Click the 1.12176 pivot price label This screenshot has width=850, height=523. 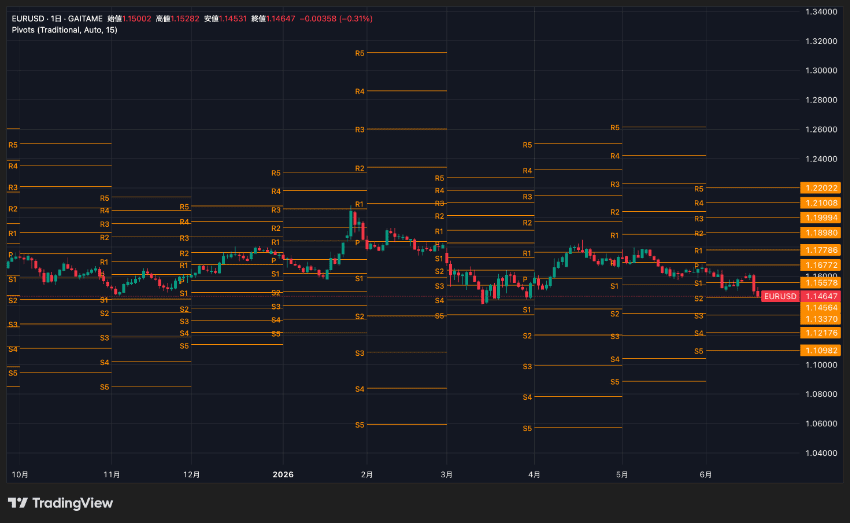(821, 333)
